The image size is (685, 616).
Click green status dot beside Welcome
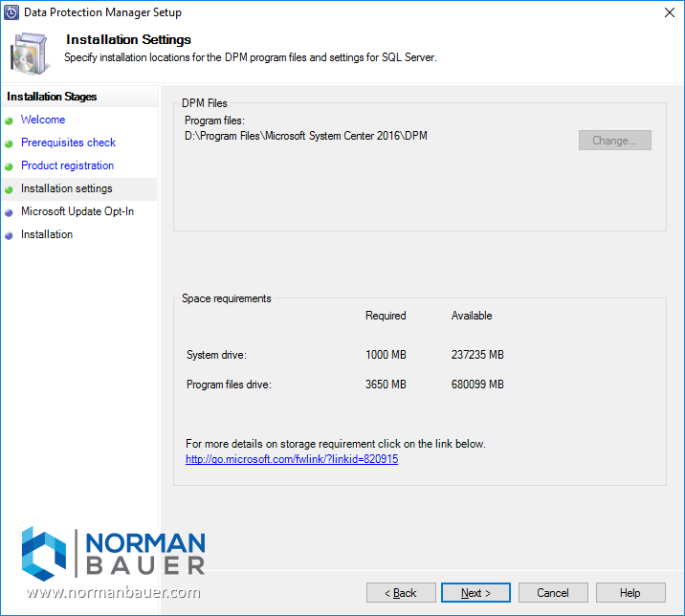[x=9, y=121]
